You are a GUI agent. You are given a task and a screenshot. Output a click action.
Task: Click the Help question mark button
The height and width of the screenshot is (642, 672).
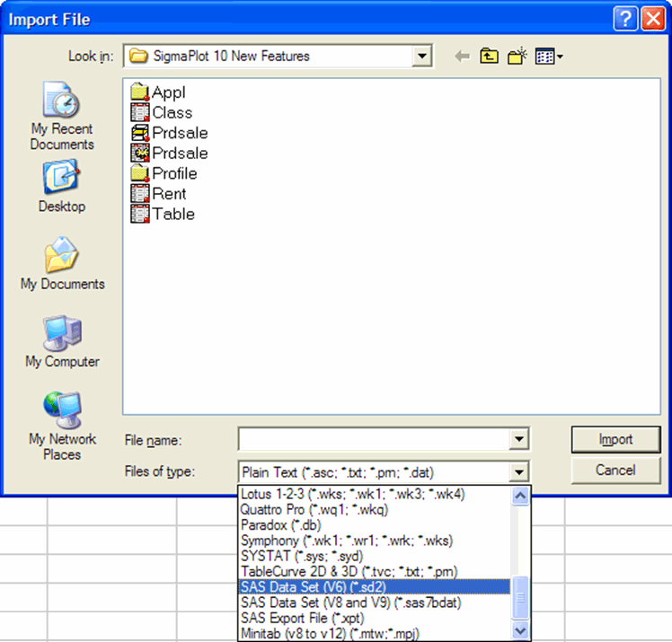(626, 19)
